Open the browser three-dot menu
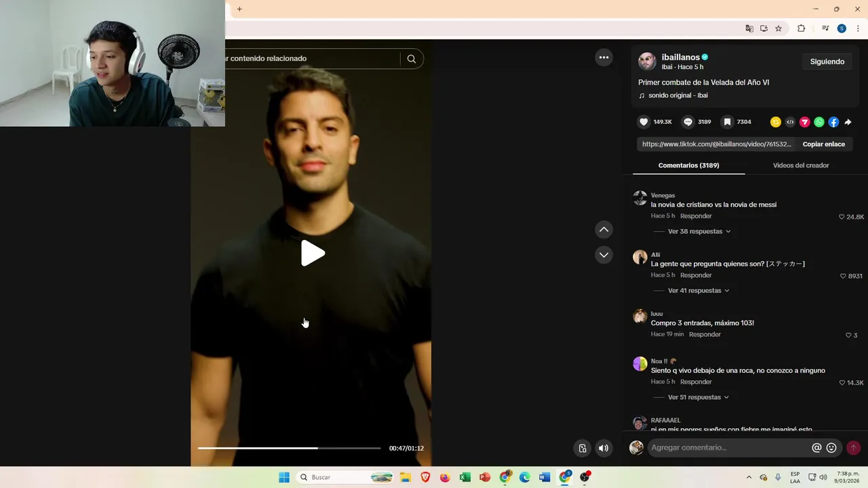Image resolution: width=868 pixels, height=488 pixels. (858, 28)
